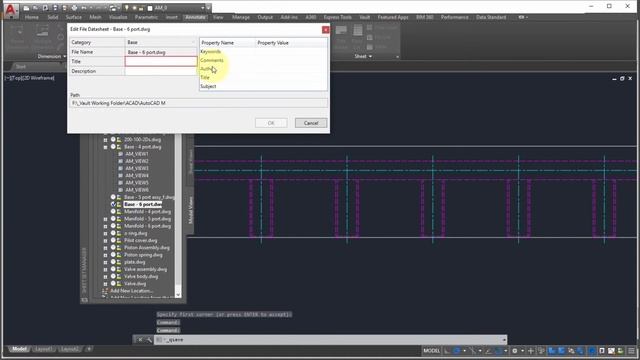Expand the Manifold - 5 port.dwg node

[x=105, y=219]
